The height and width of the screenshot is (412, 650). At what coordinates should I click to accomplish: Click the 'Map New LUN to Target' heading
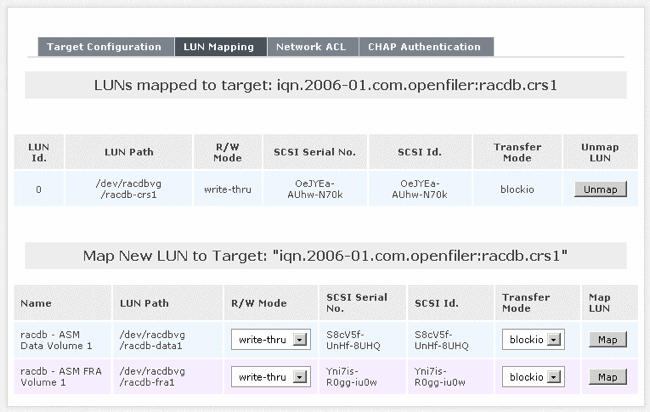click(324, 256)
